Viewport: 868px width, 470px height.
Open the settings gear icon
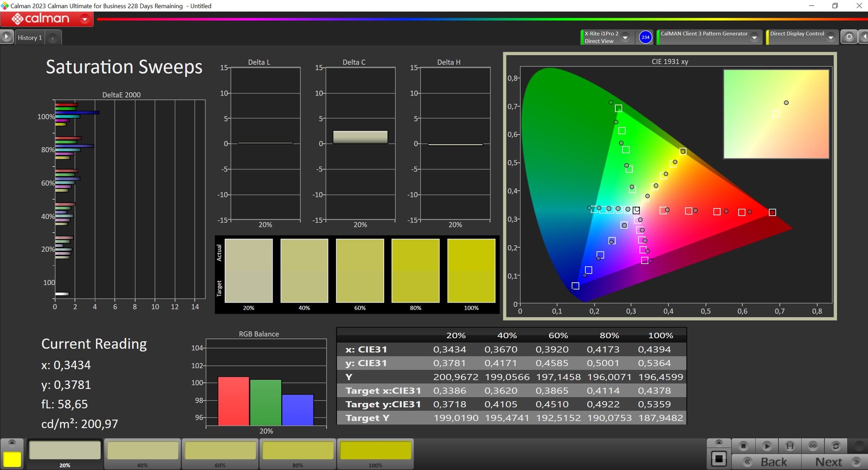pyautogui.click(x=849, y=37)
